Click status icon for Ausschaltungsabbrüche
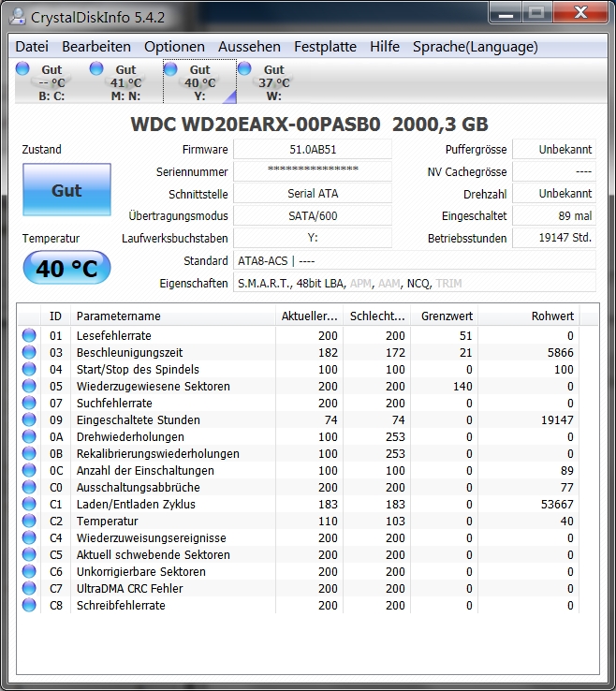616x691 pixels. click(x=29, y=487)
